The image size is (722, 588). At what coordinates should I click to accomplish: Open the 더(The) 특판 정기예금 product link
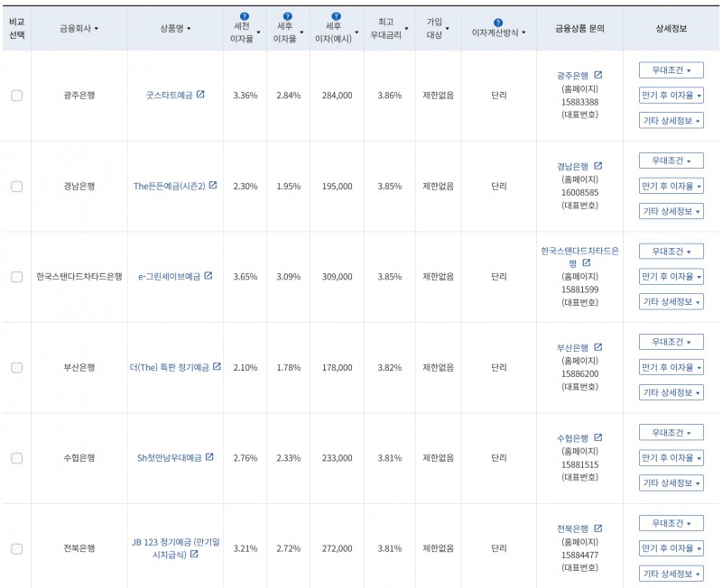pos(169,368)
